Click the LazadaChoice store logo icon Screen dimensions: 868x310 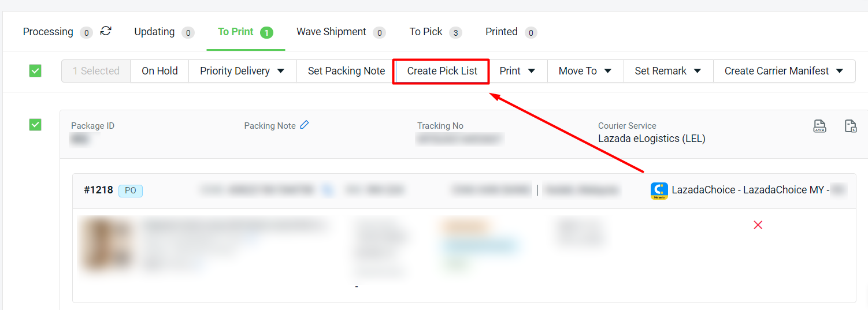(x=659, y=191)
